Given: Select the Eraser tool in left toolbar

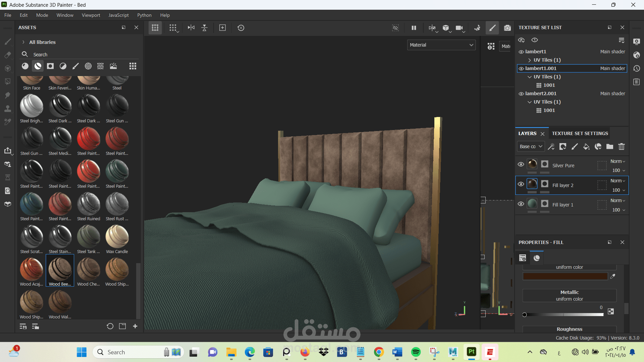Looking at the screenshot, I should pos(7,55).
